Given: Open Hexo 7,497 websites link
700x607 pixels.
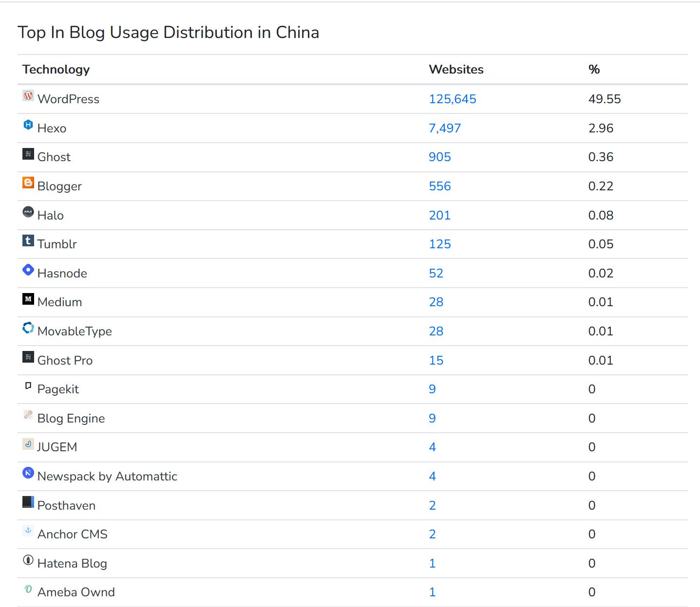Looking at the screenshot, I should click(445, 129).
